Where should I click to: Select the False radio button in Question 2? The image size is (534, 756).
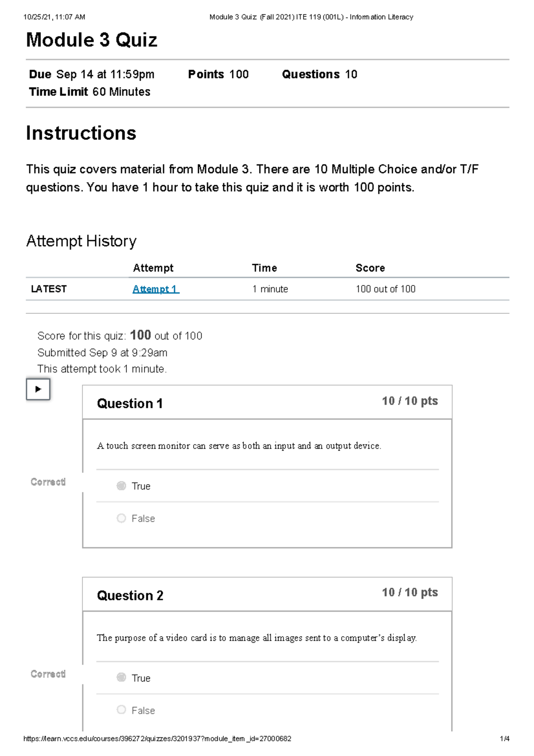(121, 710)
